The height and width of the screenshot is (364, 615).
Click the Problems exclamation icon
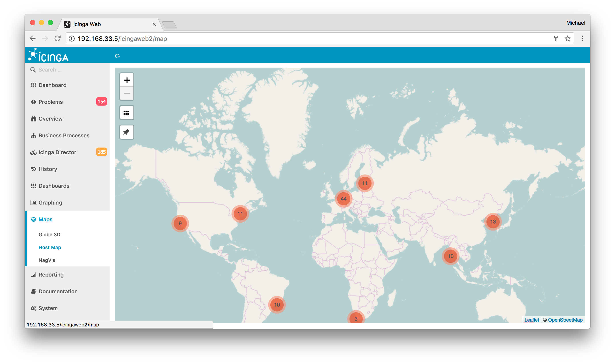click(33, 102)
